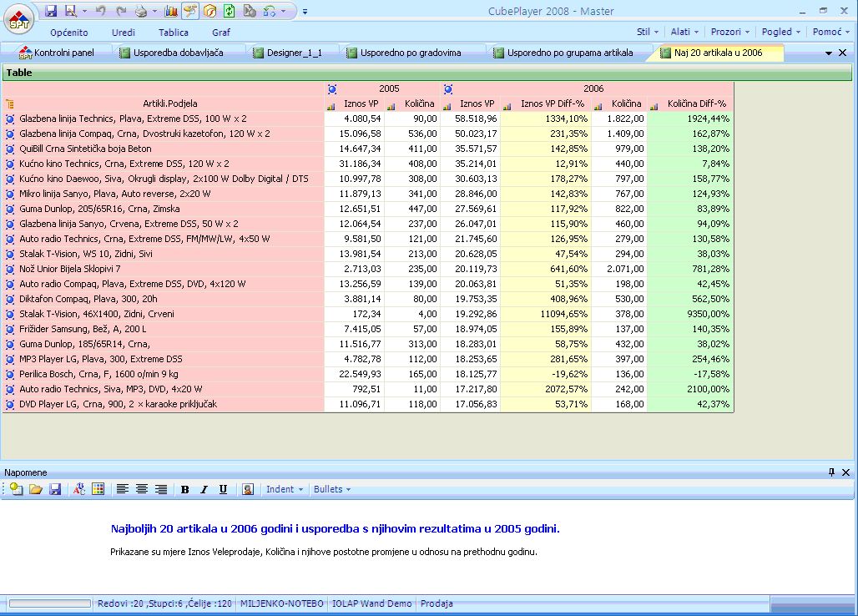Open the bar chart view icon
The height and width of the screenshot is (616, 858).
tap(171, 11)
